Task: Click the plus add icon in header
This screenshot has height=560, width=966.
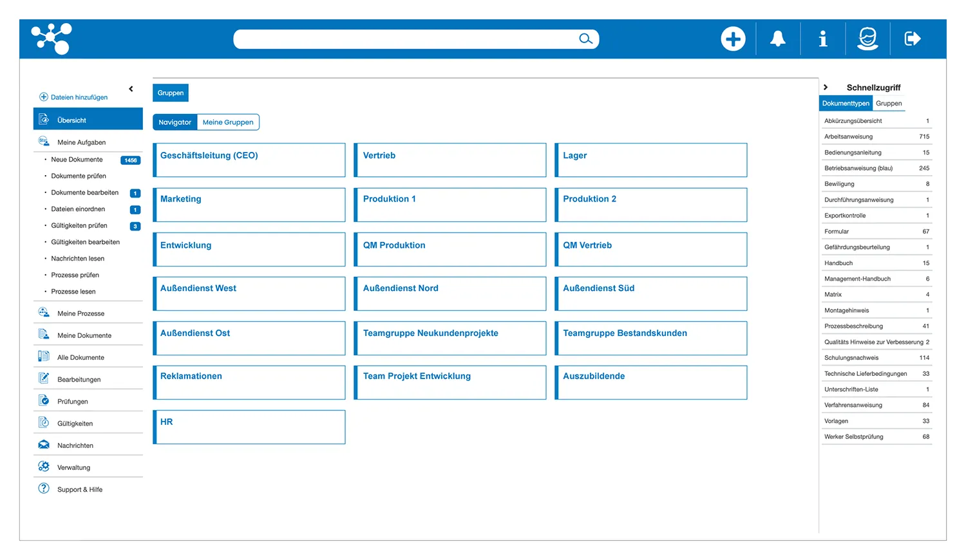Action: pyautogui.click(x=733, y=39)
